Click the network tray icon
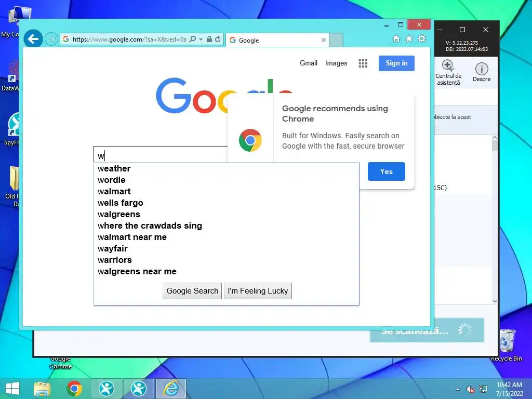The height and width of the screenshot is (399, 532). (x=483, y=389)
